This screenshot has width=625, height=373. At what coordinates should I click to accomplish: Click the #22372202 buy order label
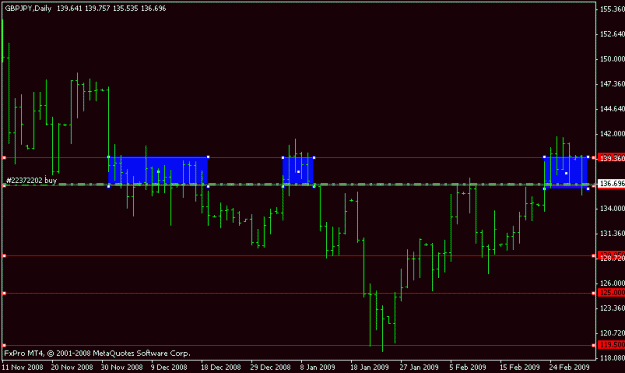[x=31, y=180]
